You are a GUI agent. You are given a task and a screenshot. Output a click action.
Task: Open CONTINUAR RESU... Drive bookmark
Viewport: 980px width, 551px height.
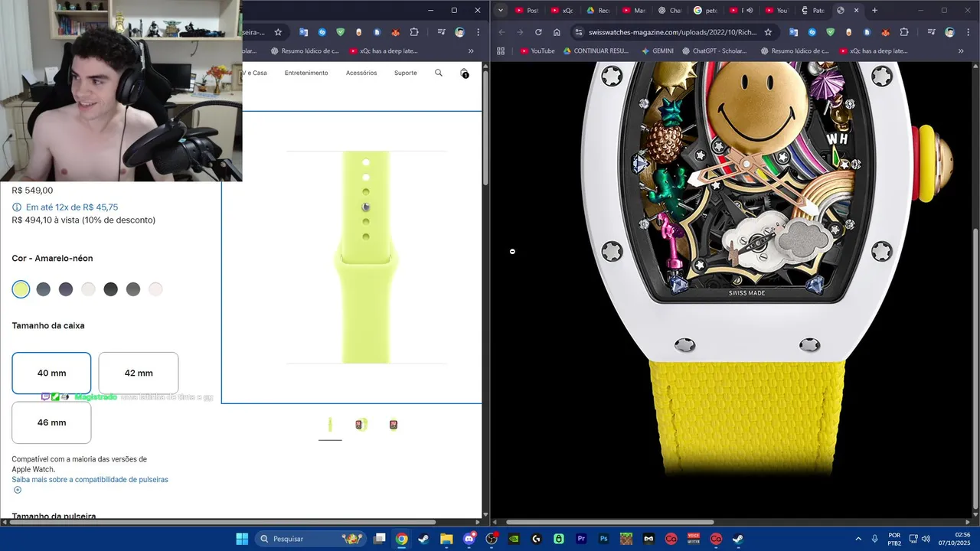pos(596,51)
